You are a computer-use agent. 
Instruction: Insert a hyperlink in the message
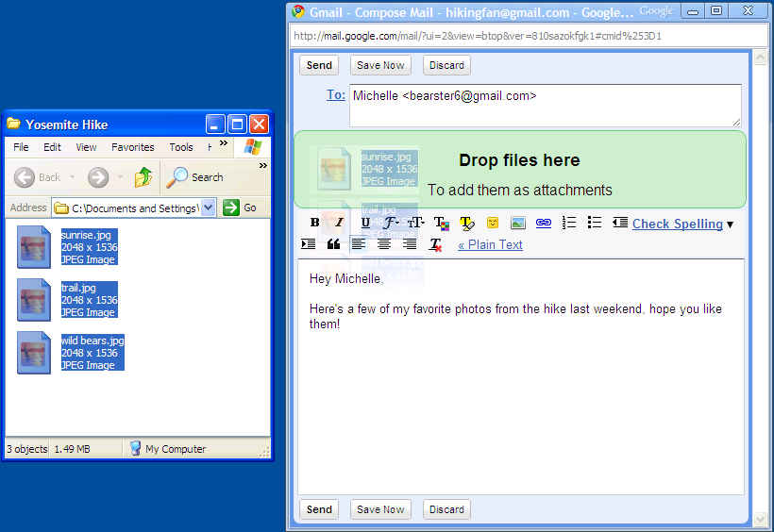pyautogui.click(x=544, y=223)
